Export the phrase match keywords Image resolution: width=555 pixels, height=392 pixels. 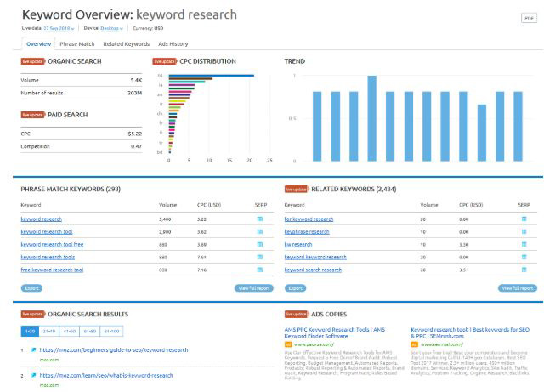coord(31,288)
